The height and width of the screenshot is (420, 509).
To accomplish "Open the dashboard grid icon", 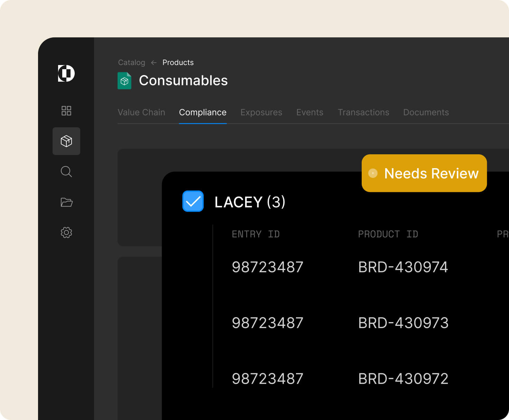I will [66, 111].
